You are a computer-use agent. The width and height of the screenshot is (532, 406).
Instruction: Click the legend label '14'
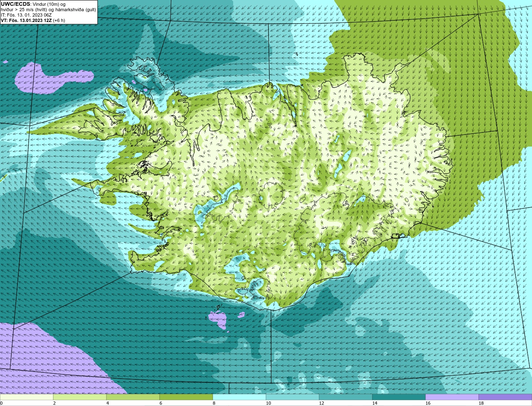[x=375, y=403]
